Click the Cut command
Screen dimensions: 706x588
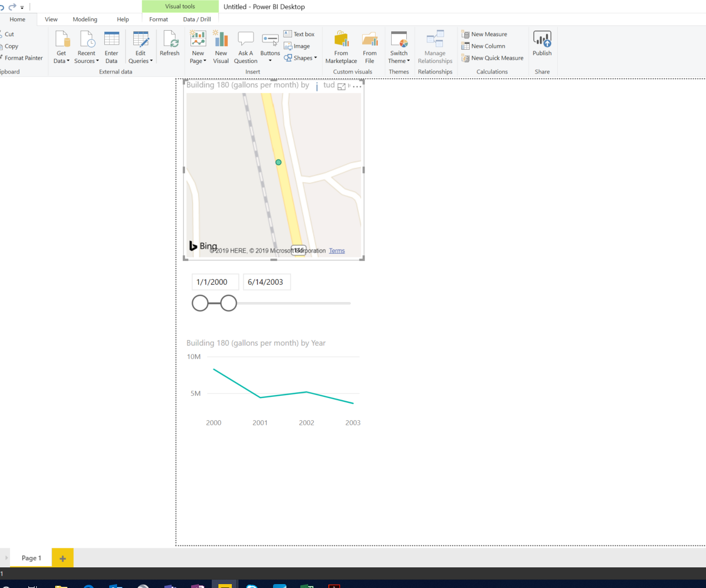[x=7, y=34]
